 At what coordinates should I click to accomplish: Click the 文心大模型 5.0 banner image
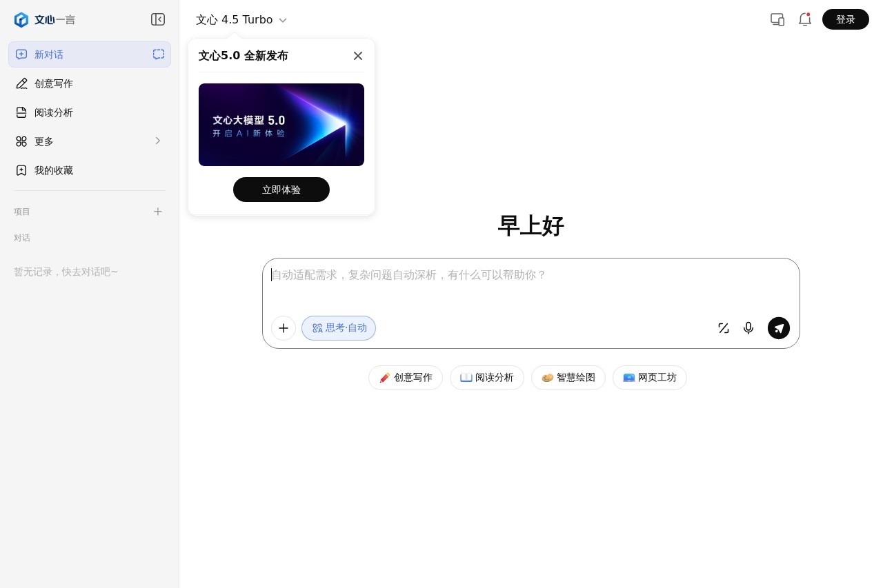pos(281,125)
